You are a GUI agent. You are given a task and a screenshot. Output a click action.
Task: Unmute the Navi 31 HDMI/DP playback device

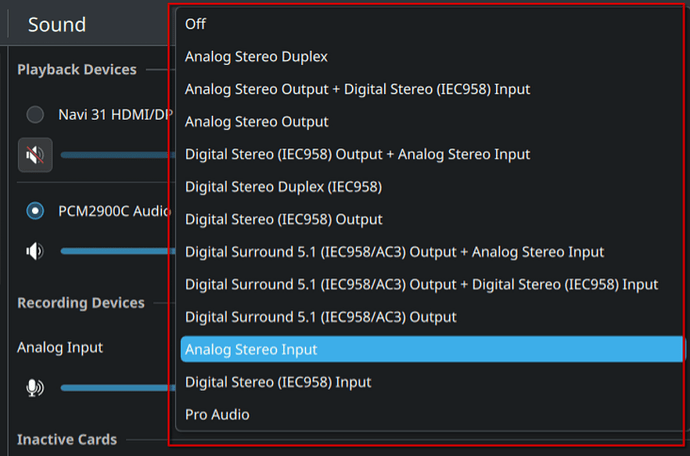tap(35, 155)
